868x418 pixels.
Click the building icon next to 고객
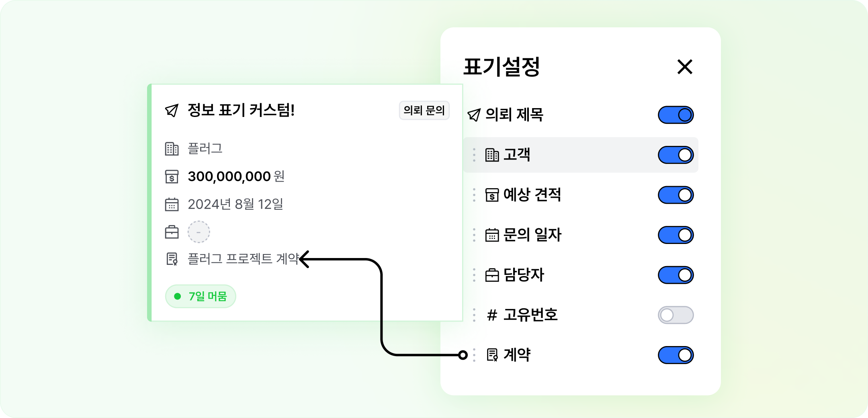coord(492,155)
